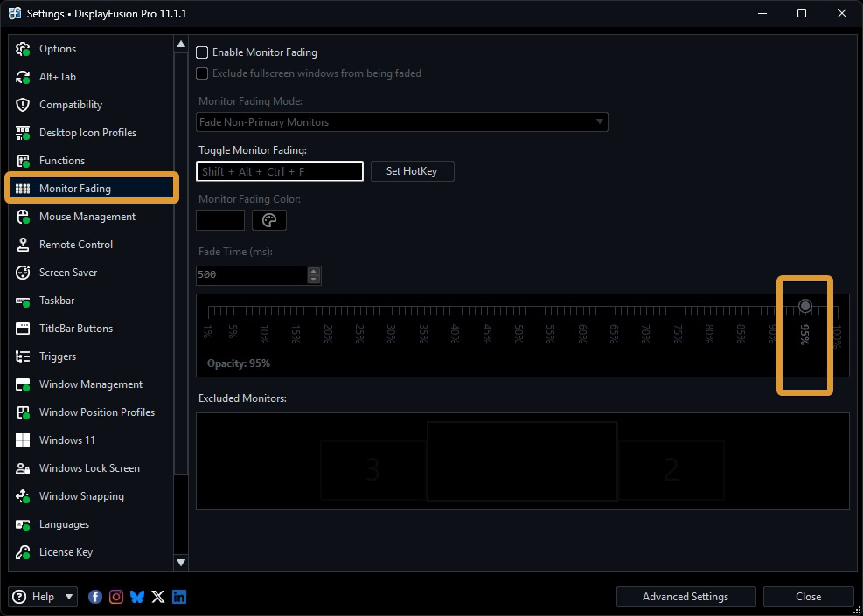Click the Functions sidebar icon

click(23, 161)
